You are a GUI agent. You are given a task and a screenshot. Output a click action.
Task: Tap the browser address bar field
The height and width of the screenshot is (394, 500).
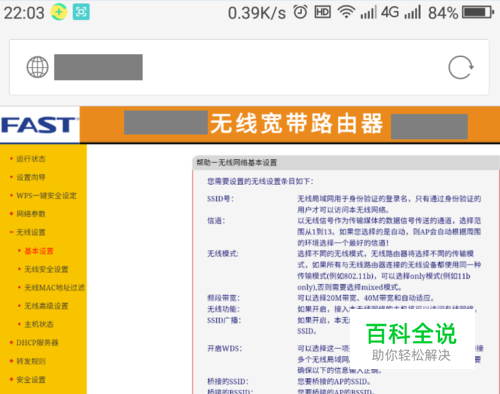[249, 67]
